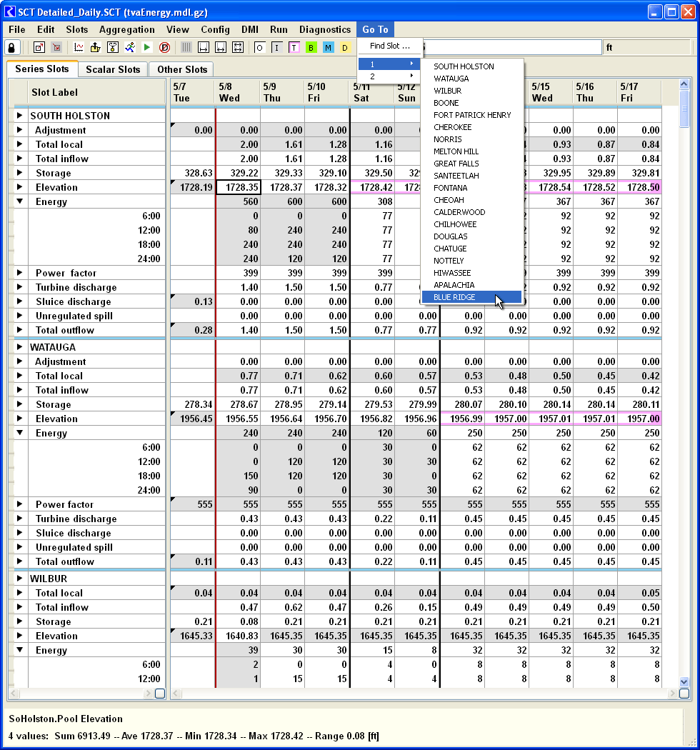Click the label pane scroll left arrow

tap(14, 693)
